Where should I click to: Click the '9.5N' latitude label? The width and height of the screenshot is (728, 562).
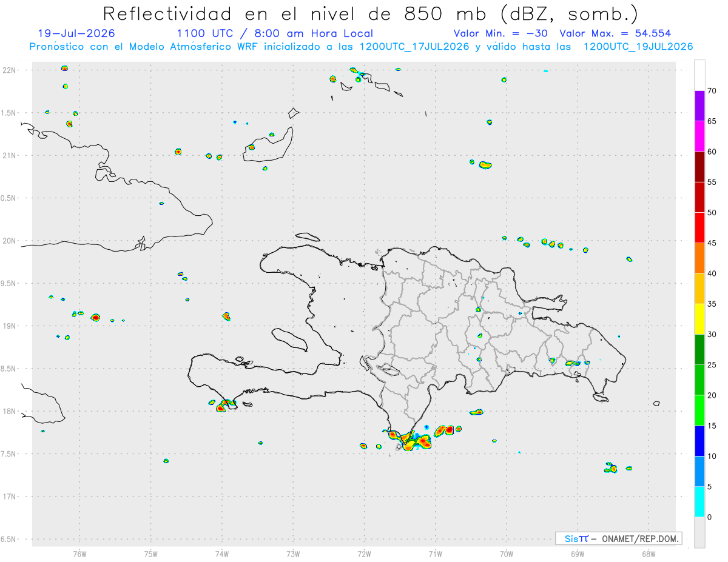click(x=9, y=284)
